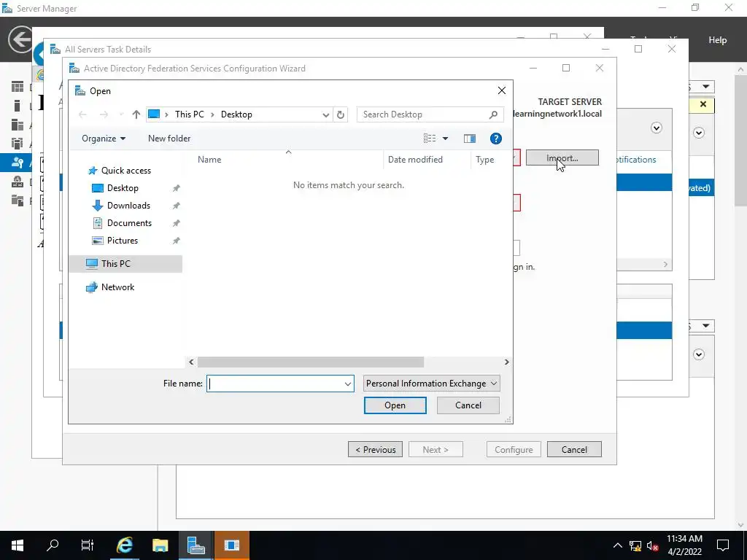Open the Windows Start menu

(x=18, y=545)
